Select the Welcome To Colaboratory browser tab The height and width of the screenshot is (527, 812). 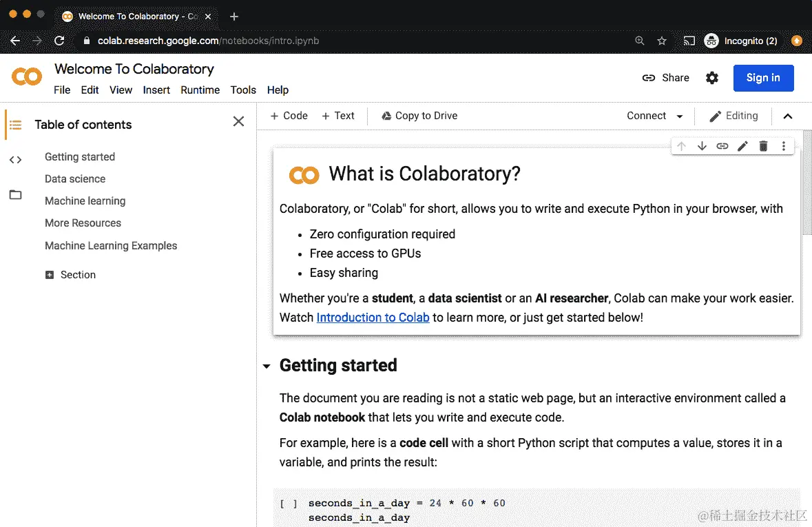click(x=136, y=17)
